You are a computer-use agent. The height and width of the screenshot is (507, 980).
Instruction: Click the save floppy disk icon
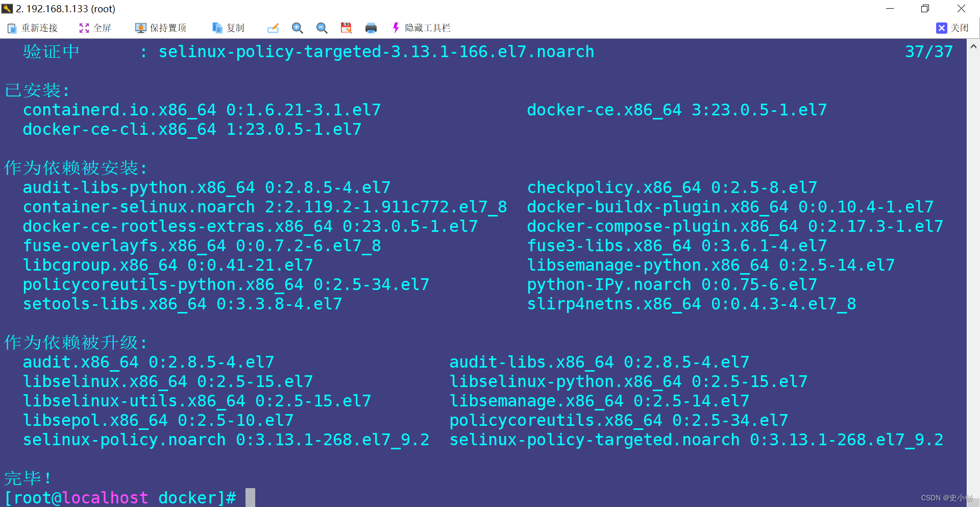pyautogui.click(x=346, y=28)
